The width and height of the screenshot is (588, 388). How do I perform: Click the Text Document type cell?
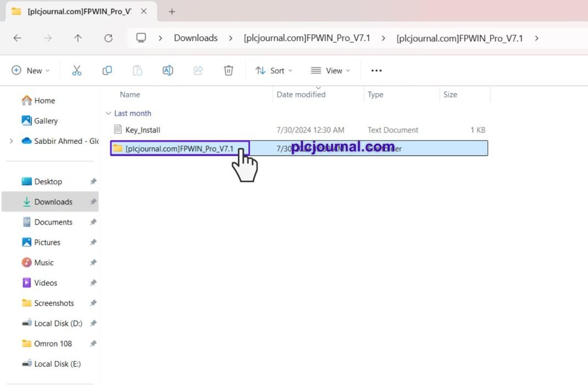tap(393, 130)
